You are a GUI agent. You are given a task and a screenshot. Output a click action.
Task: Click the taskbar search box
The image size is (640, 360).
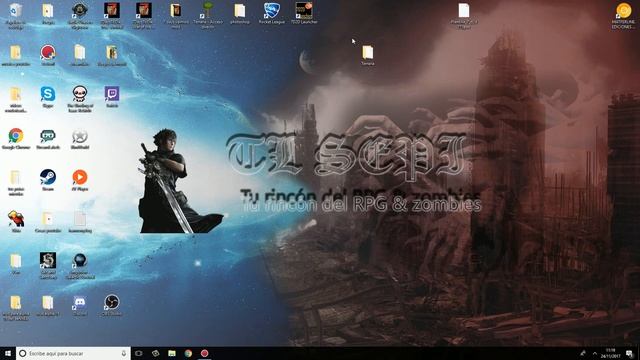(73, 353)
